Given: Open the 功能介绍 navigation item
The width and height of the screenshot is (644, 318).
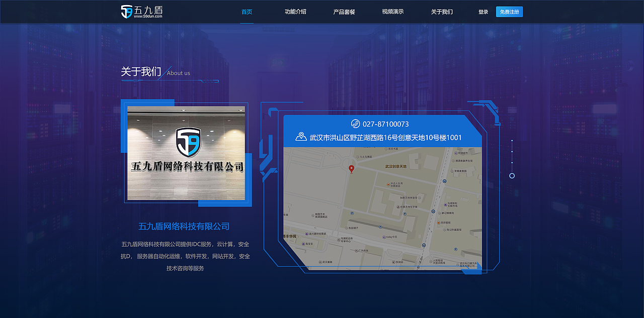Looking at the screenshot, I should click(x=295, y=12).
